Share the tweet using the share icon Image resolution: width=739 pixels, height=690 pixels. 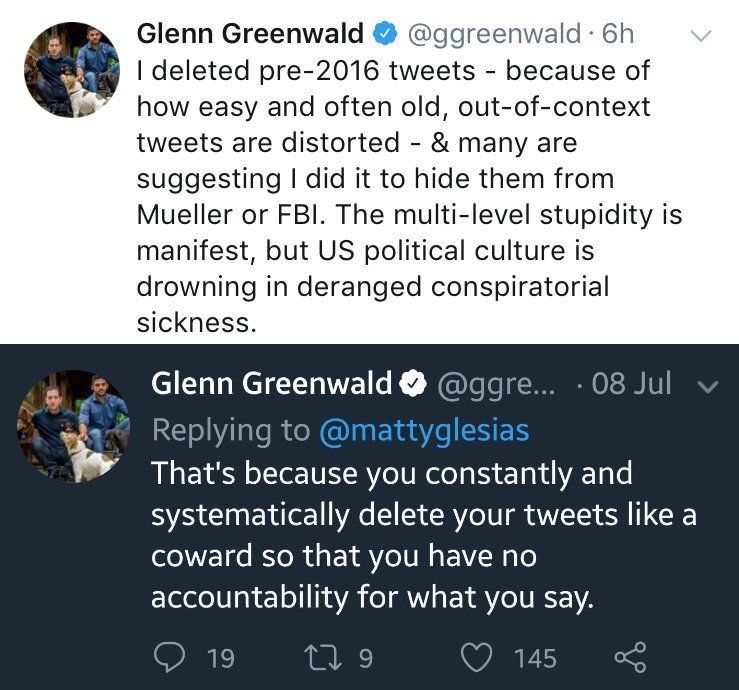[630, 657]
